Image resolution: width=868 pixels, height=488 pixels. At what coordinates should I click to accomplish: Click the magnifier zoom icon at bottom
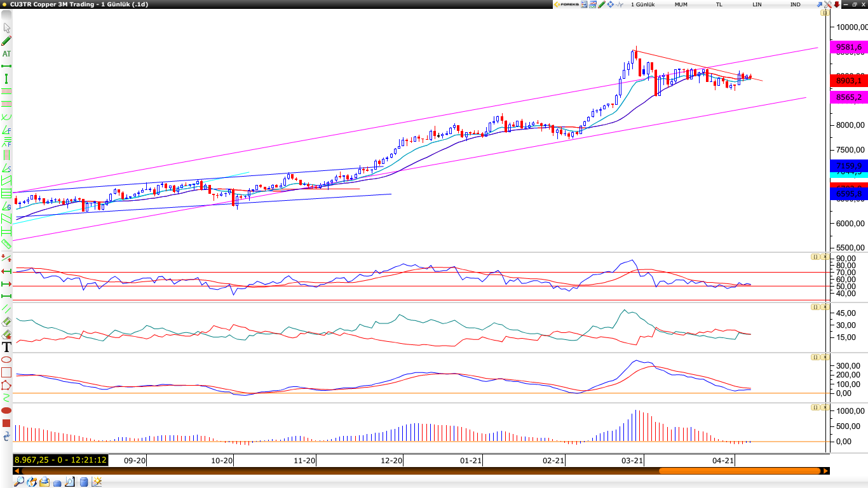tap(19, 482)
